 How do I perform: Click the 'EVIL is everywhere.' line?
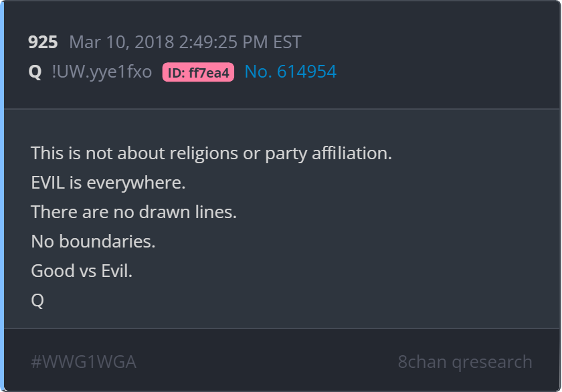click(108, 183)
